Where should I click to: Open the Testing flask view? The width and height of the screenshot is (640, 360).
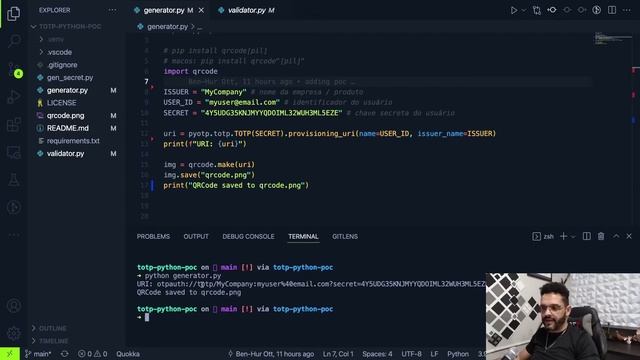(13, 180)
